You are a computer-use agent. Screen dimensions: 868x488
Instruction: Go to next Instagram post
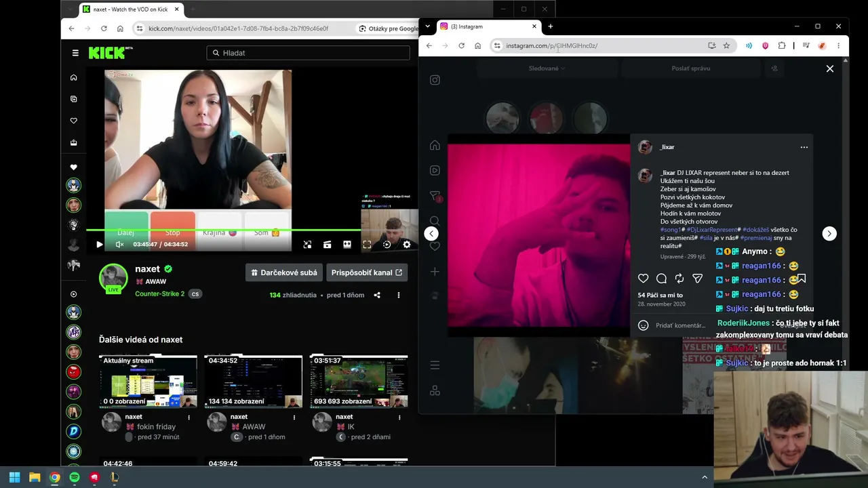(829, 233)
